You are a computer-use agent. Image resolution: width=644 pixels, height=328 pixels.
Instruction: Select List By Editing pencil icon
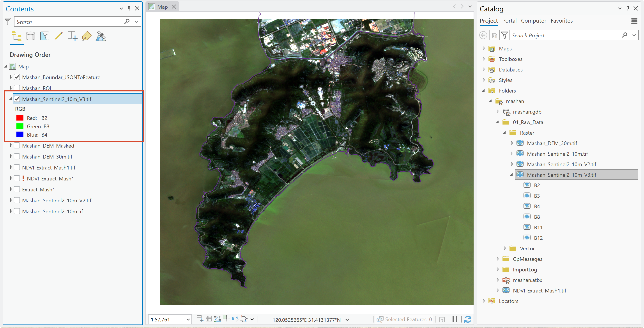pos(58,36)
